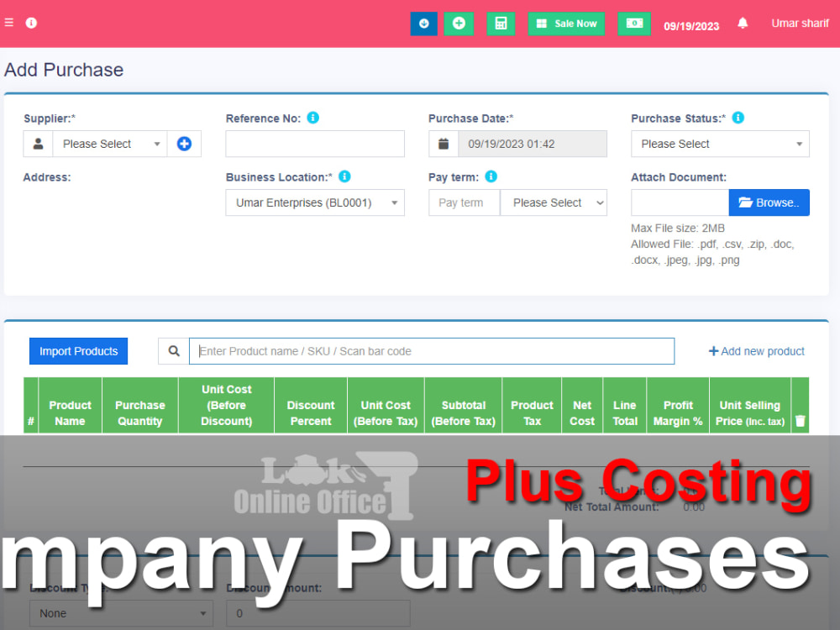Screen dimensions: 840x630
Task: Click the Purchase Date field 09/19/2023 01:42
Action: (x=533, y=144)
